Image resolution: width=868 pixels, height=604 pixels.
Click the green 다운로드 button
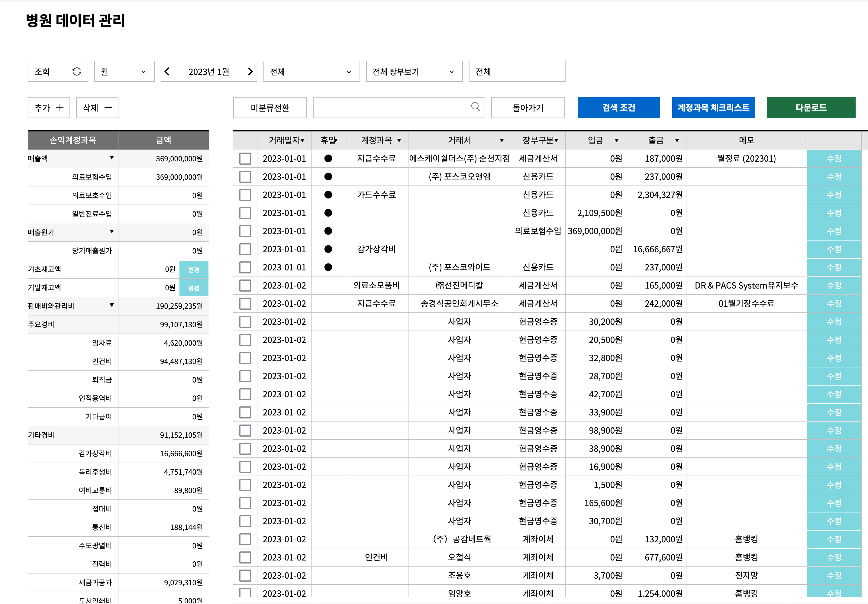click(811, 108)
